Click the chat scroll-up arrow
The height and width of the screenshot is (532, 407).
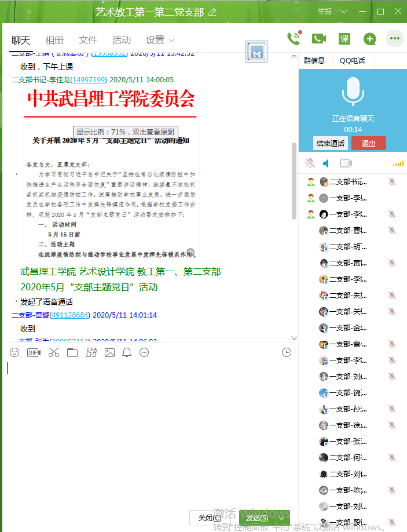[x=294, y=57]
